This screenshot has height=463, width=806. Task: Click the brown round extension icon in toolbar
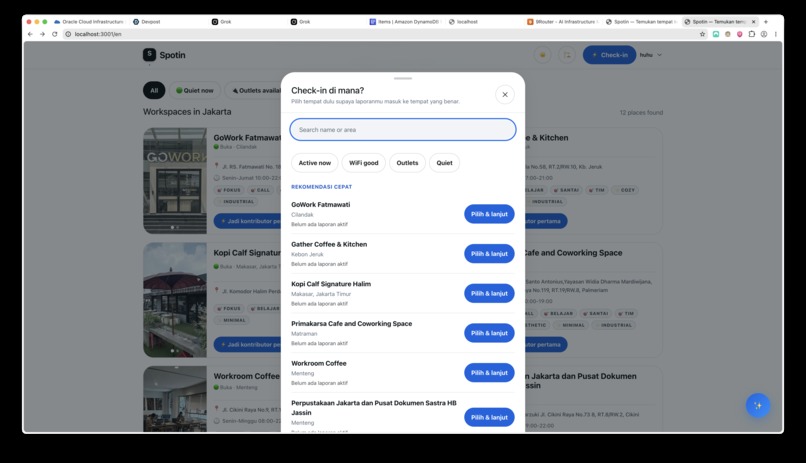(727, 34)
